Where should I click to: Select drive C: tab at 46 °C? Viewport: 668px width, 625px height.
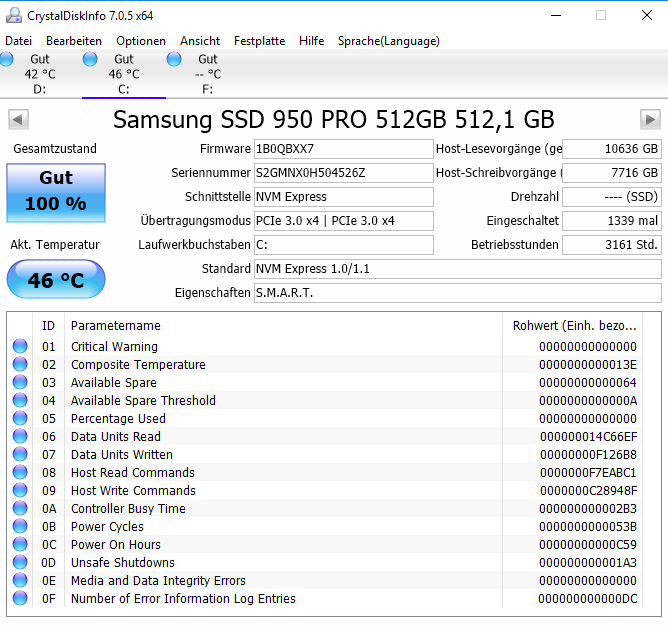point(124,74)
